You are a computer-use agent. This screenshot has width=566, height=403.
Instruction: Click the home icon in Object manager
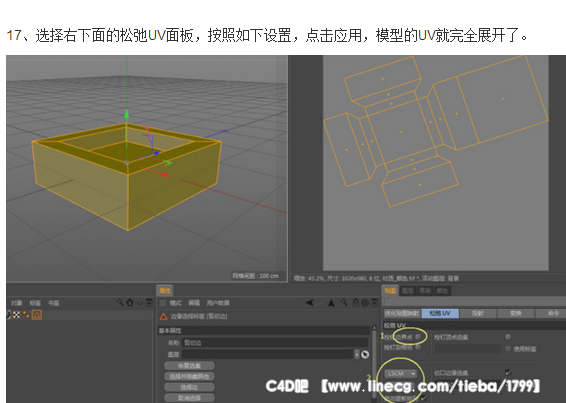coord(130,303)
